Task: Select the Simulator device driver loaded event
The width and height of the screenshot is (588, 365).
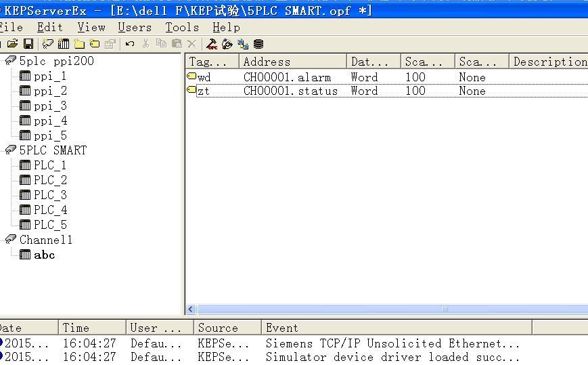Action: 392,357
